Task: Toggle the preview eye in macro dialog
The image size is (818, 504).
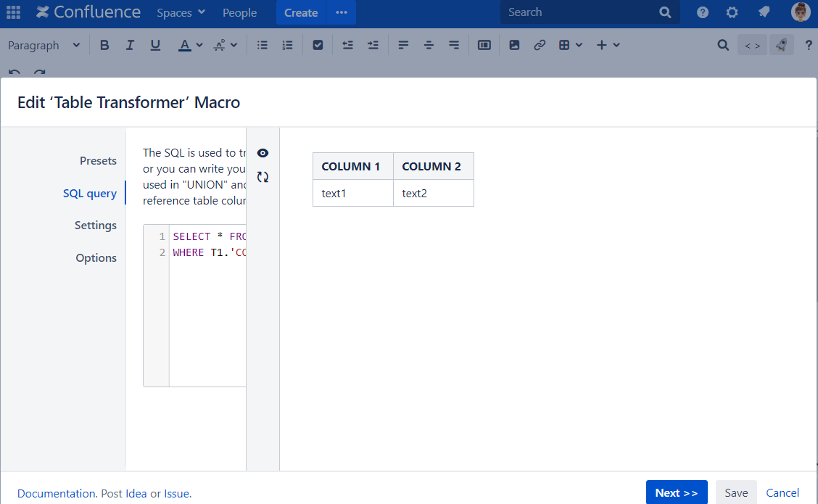Action: 263,153
